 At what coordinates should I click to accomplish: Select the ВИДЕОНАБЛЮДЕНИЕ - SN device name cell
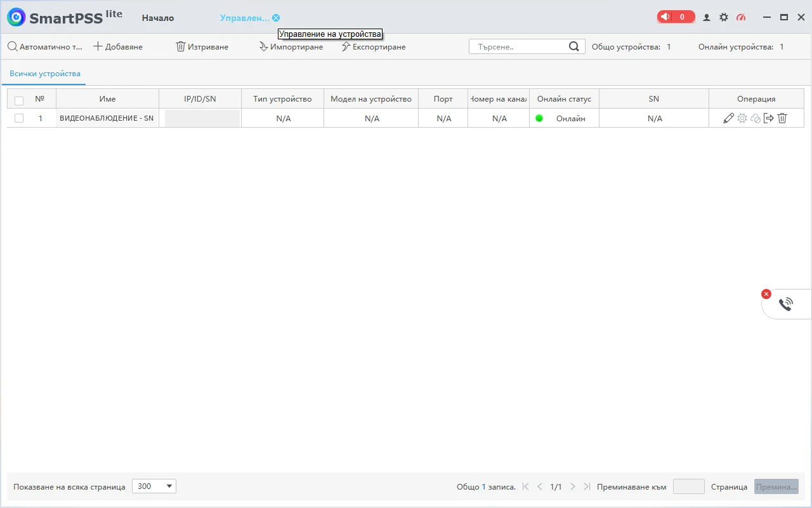[x=107, y=118]
